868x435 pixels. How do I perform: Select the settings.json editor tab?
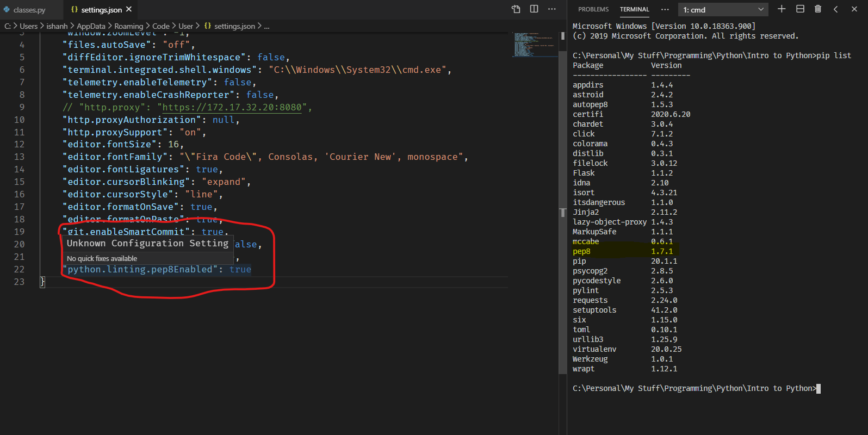[101, 10]
